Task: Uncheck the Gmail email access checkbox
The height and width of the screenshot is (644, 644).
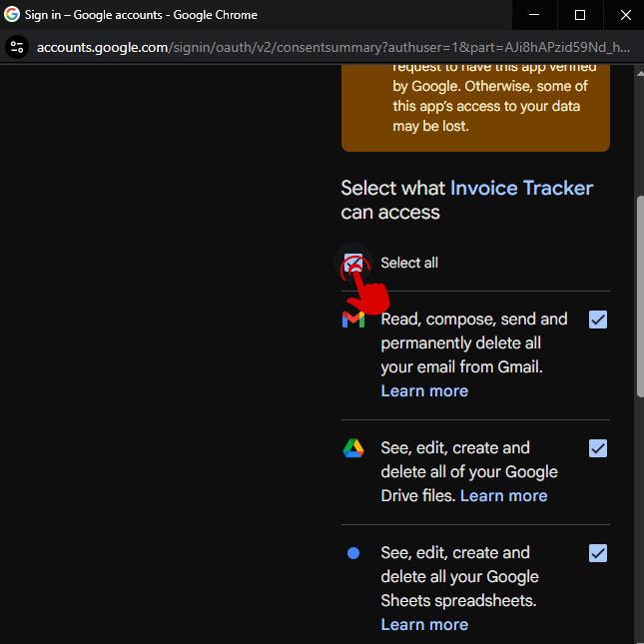Action: tap(598, 320)
